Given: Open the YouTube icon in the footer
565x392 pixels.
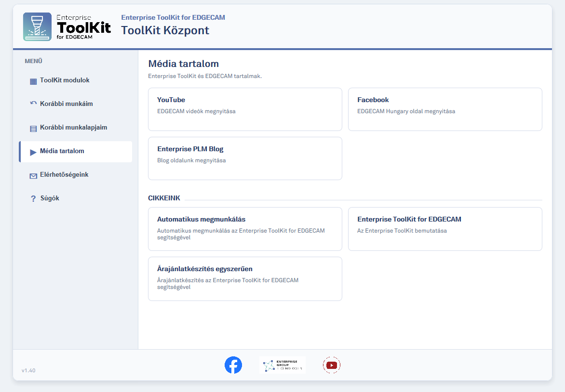Looking at the screenshot, I should 332,365.
